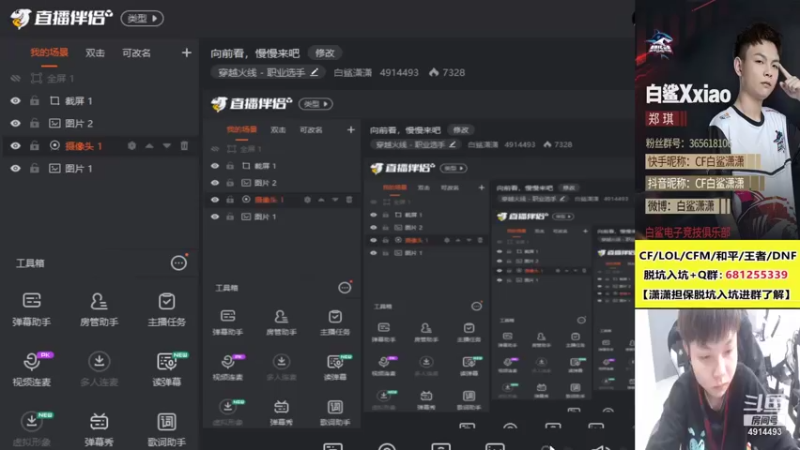The image size is (800, 450).
Task: Show the hidden 全屏 1 source
Action: point(15,79)
